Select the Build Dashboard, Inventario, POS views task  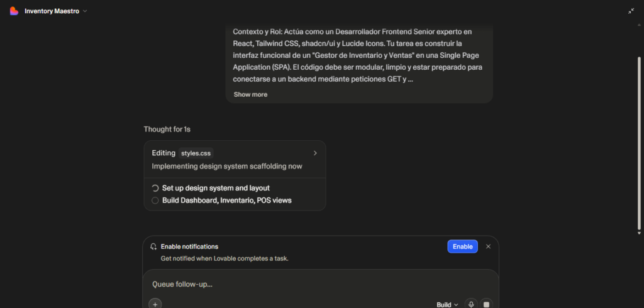[x=226, y=201]
